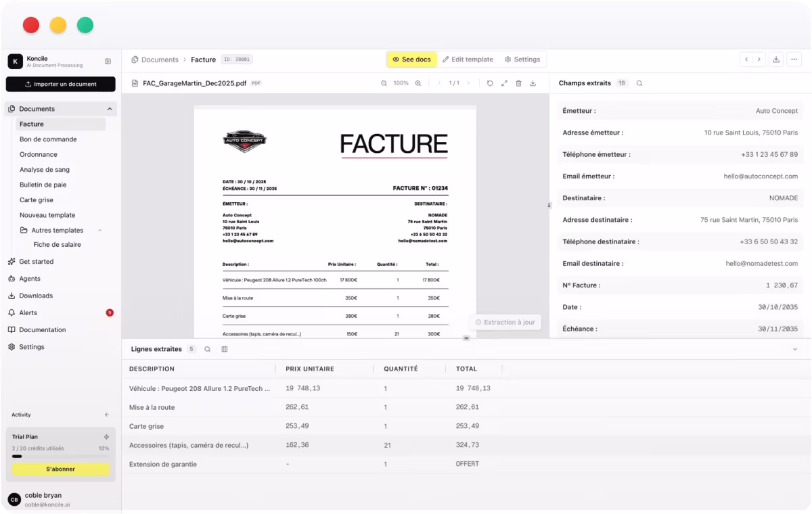The width and height of the screenshot is (812, 514).
Task: Click Extension de garantie row
Action: (466, 464)
